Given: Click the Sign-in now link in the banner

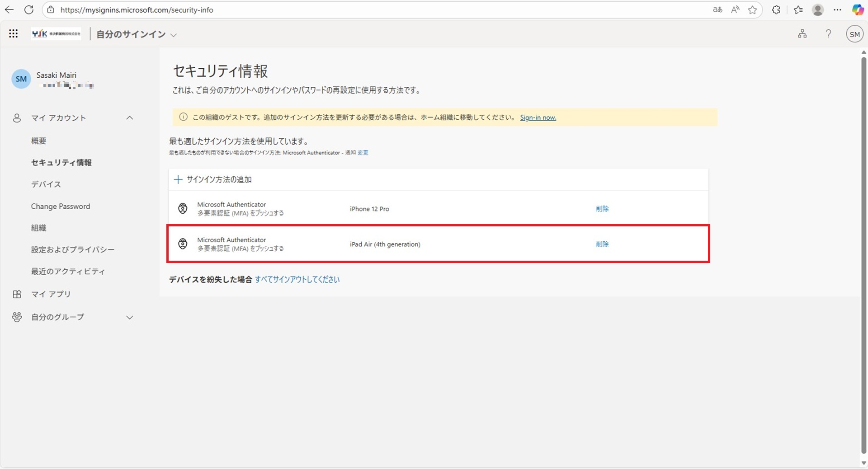Looking at the screenshot, I should (x=538, y=117).
